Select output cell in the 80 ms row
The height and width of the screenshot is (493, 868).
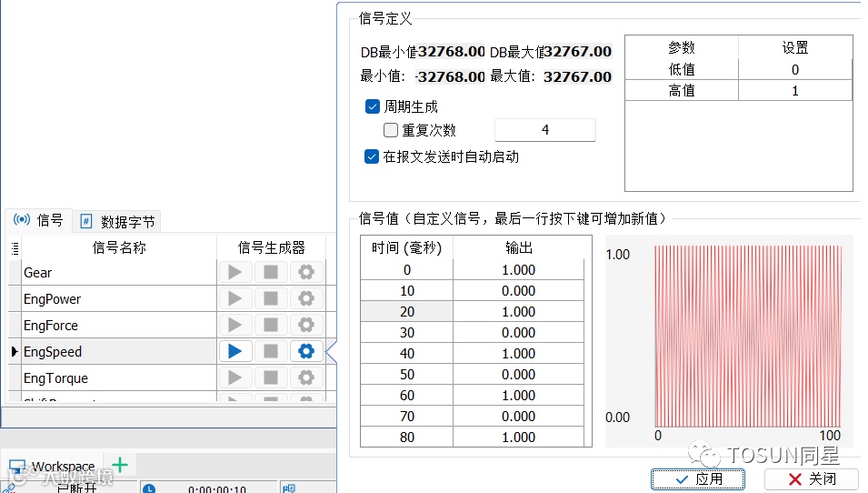pyautogui.click(x=519, y=437)
